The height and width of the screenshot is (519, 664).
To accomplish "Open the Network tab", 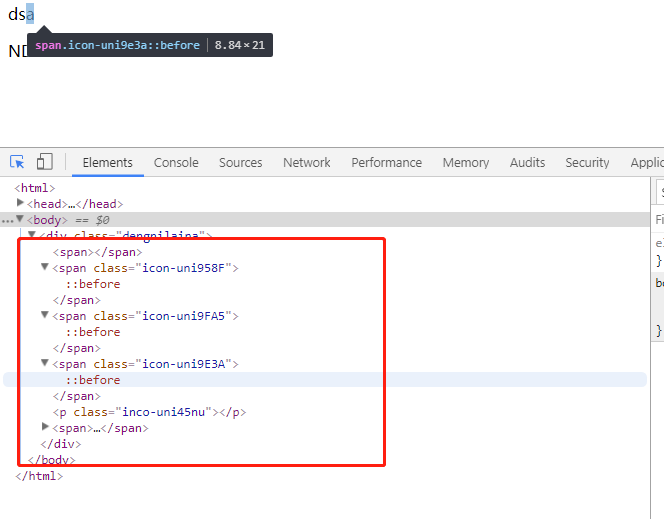I will point(307,163).
